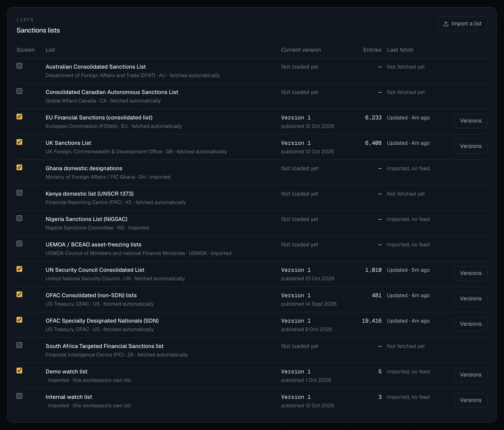Open Versions for EU Financial Sanctions
The width and height of the screenshot is (504, 430).
click(471, 121)
